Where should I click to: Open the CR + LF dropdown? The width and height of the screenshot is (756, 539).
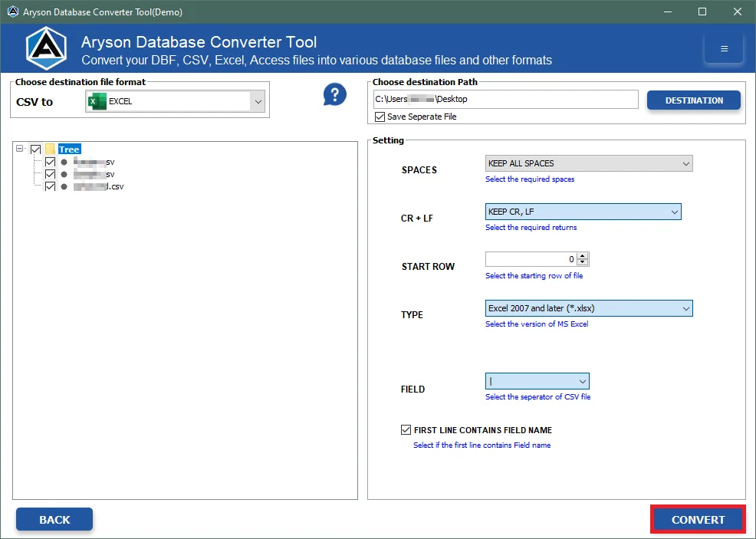583,212
